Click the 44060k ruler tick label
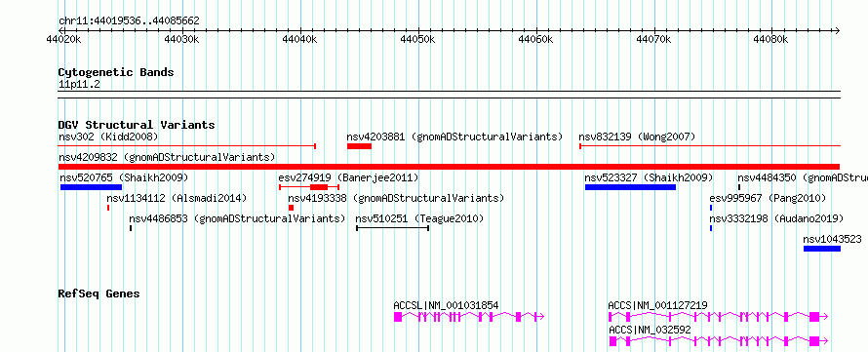Viewport: 868px width, 352px height. [x=535, y=40]
